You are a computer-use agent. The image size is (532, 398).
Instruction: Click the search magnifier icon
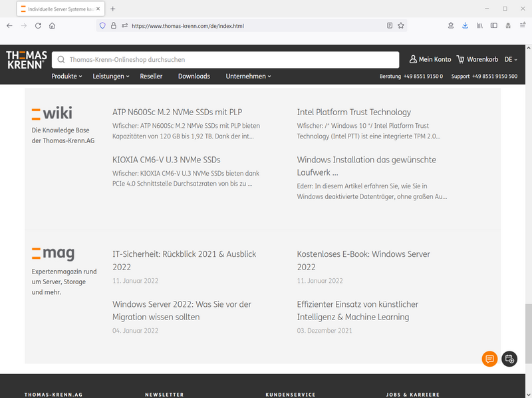(61, 60)
